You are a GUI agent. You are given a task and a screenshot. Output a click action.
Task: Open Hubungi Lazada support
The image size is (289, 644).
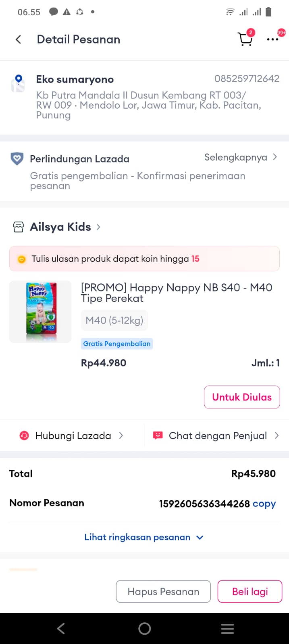click(x=73, y=436)
